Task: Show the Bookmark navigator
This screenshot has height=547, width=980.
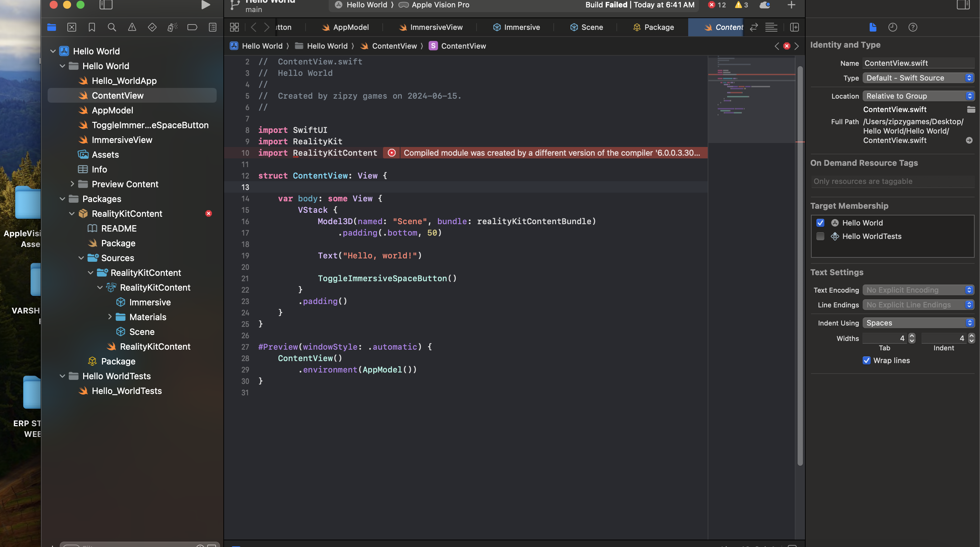Action: pyautogui.click(x=92, y=28)
